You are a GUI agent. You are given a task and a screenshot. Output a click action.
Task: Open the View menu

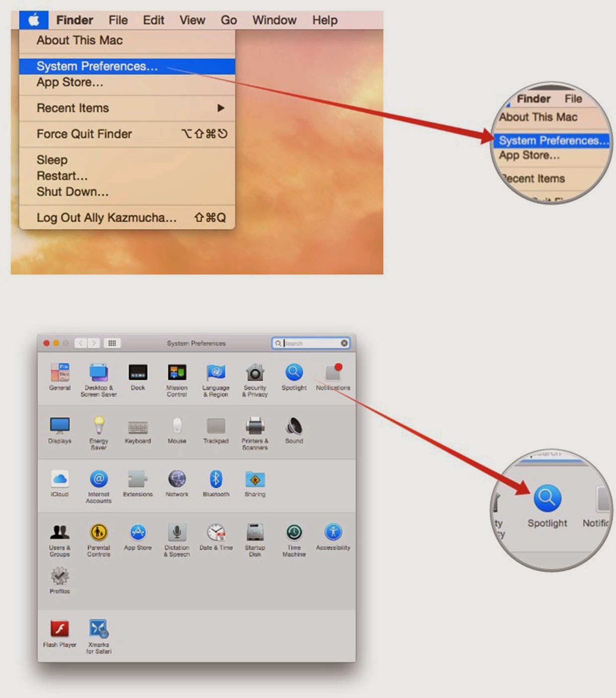pos(192,20)
